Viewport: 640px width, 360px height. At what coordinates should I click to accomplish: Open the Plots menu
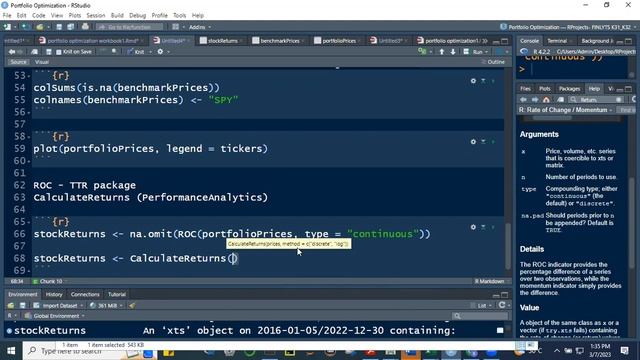pyautogui.click(x=75, y=16)
